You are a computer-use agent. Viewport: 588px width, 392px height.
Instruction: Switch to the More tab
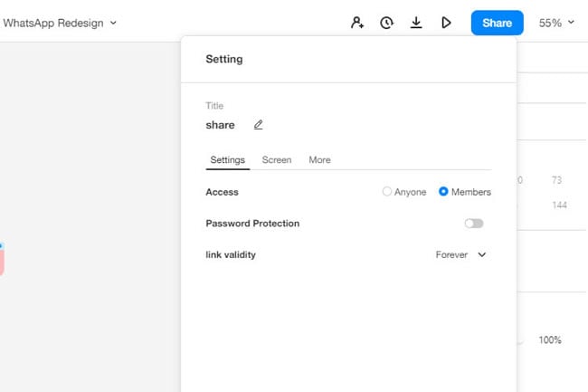pos(319,160)
